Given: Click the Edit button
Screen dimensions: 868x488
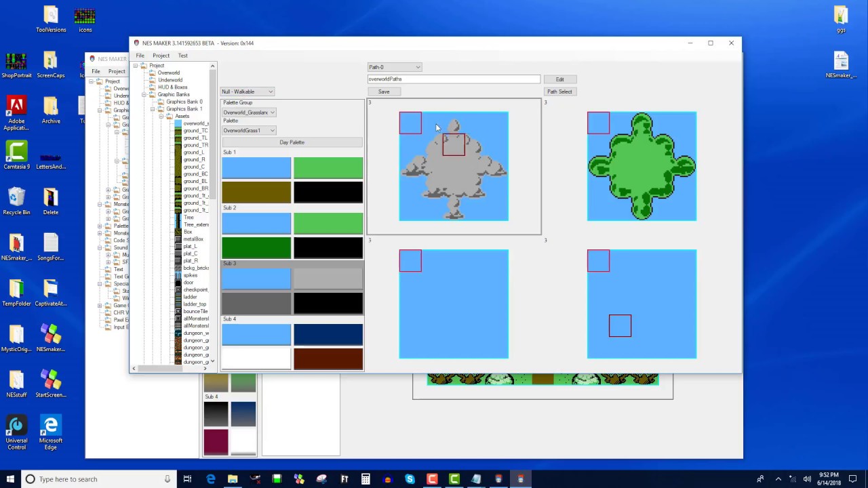Looking at the screenshot, I should 560,79.
